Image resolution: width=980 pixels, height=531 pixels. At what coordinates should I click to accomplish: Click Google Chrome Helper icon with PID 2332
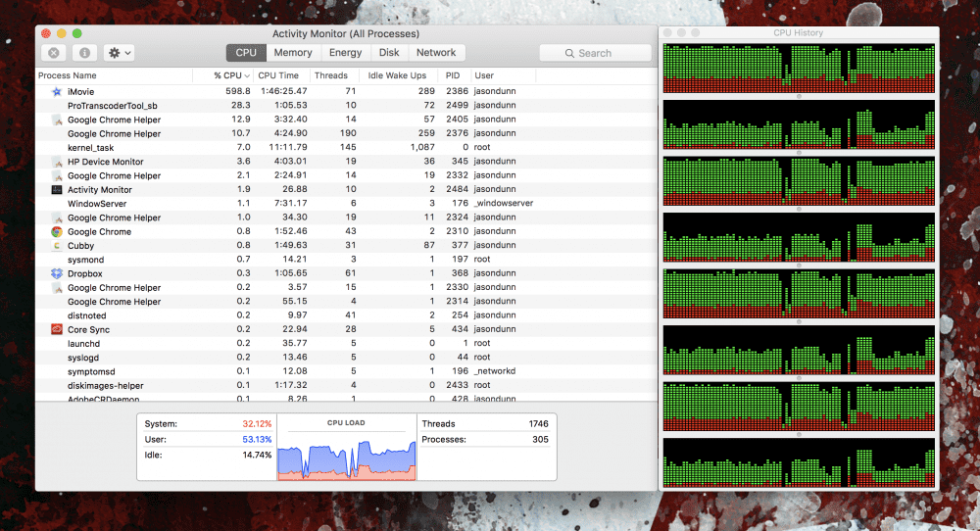pyautogui.click(x=56, y=175)
